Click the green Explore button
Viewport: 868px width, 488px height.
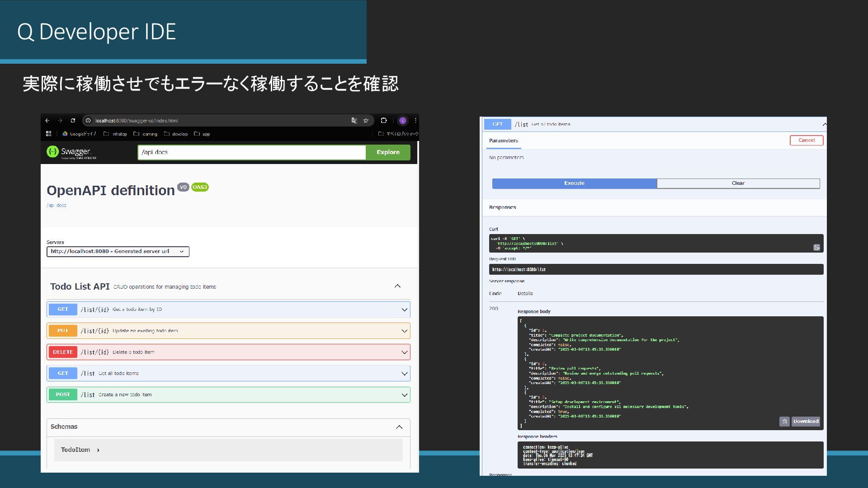[x=388, y=152]
